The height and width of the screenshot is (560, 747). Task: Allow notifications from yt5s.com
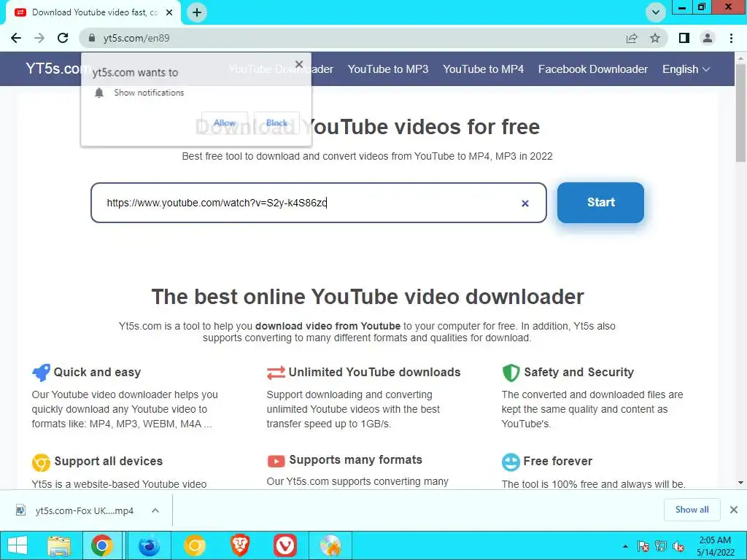(225, 122)
